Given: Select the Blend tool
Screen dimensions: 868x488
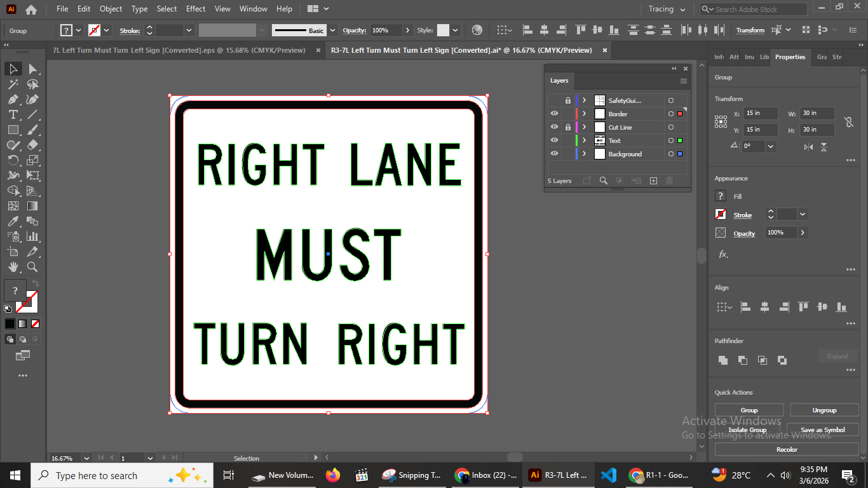Looking at the screenshot, I should (x=32, y=221).
